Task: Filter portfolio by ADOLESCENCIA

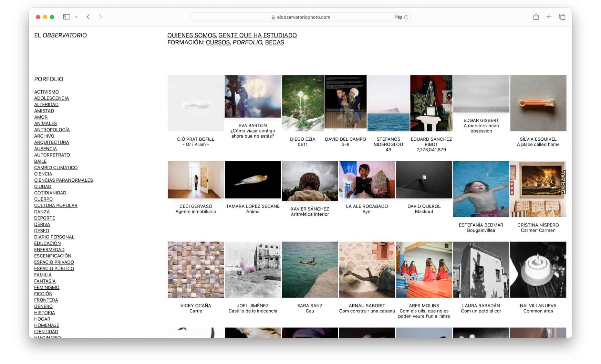Action: [x=51, y=98]
